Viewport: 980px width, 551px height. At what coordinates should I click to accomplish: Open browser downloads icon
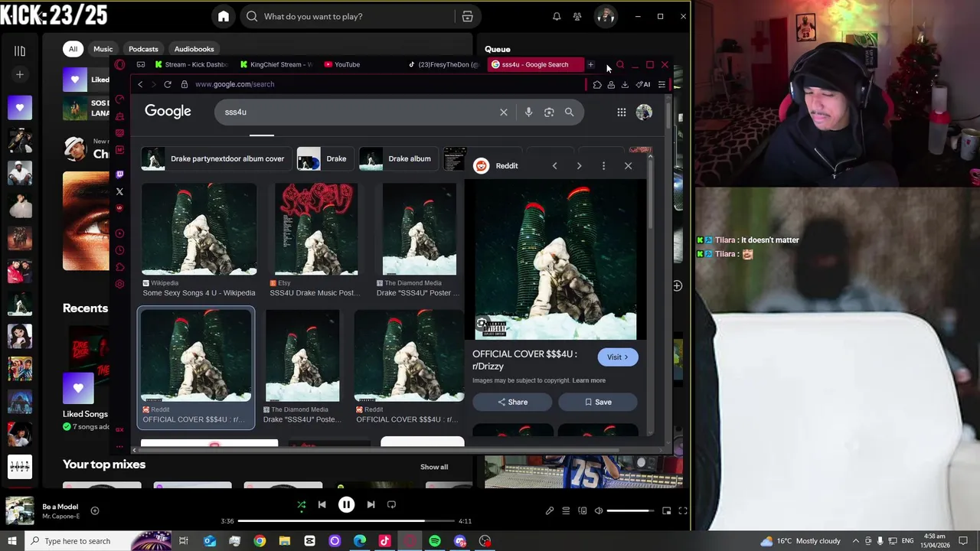(x=625, y=85)
